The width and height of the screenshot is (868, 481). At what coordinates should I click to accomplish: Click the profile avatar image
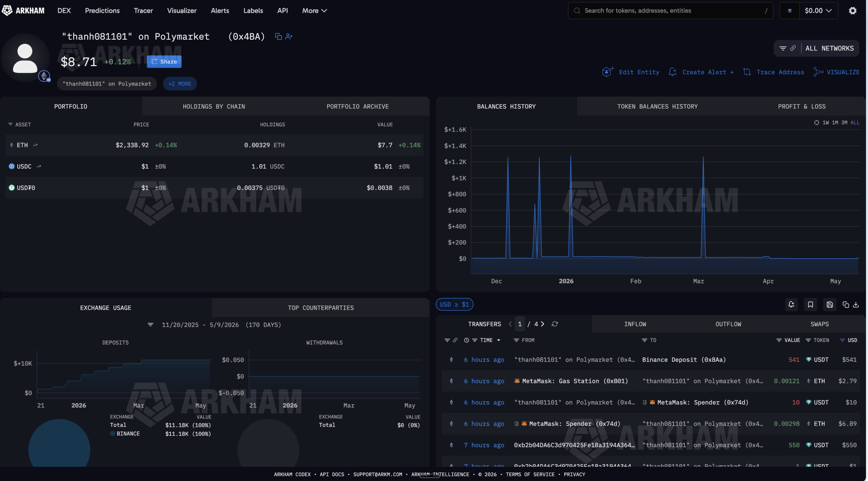pyautogui.click(x=25, y=58)
